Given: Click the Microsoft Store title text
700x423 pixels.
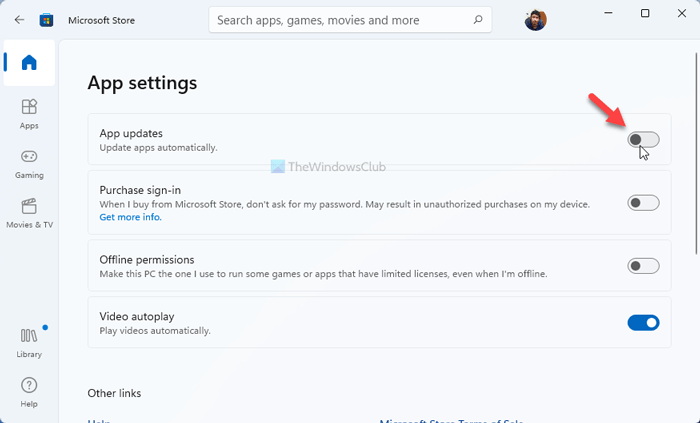Looking at the screenshot, I should coord(101,21).
